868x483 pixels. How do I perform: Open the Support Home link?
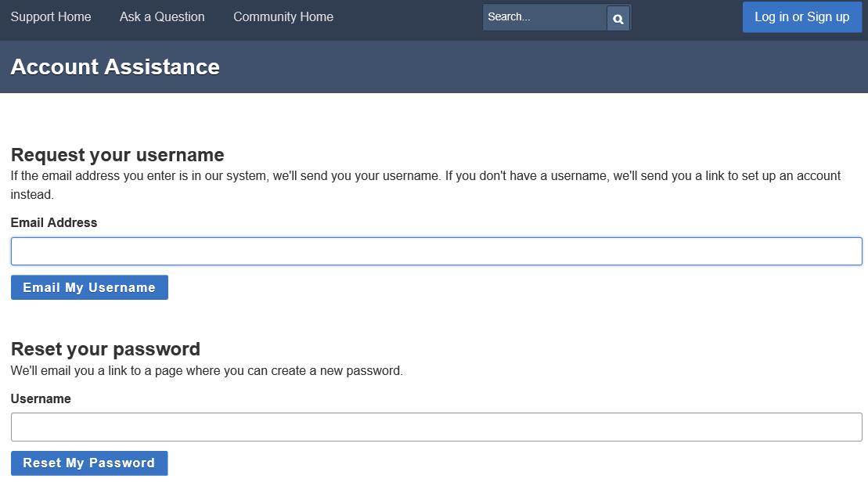(x=51, y=16)
